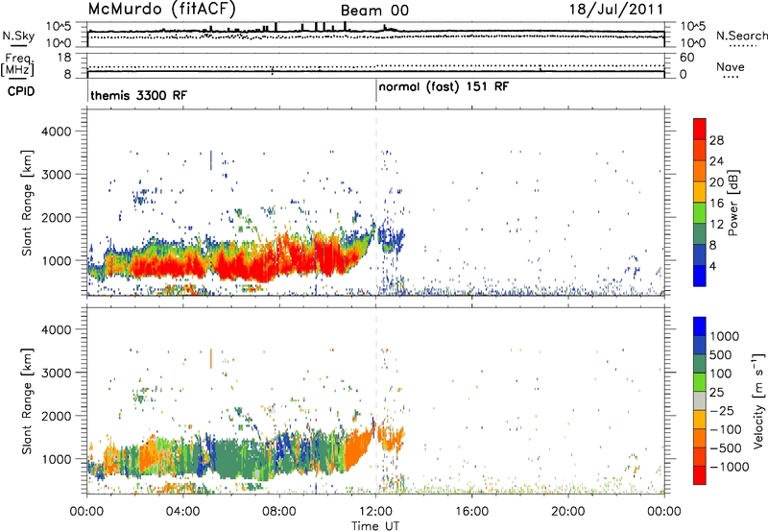Click the 2000 tick in the velocity panel

point(56,416)
